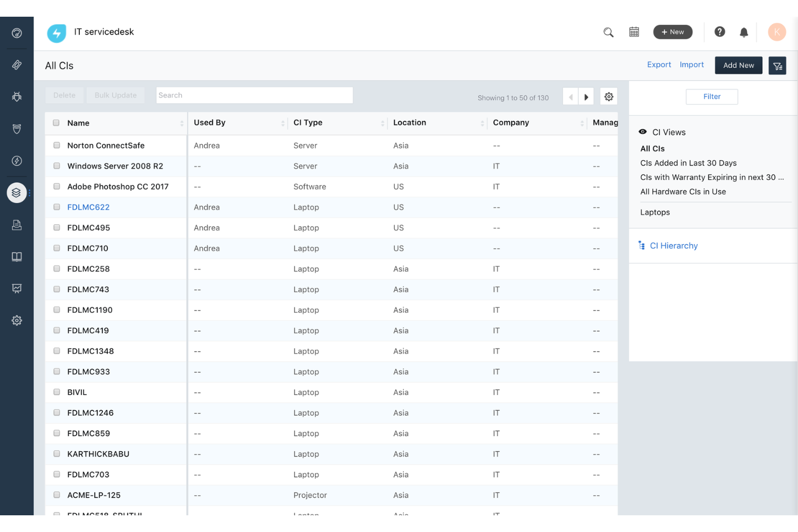Open the notifications bell
The image size is (798, 532).
(744, 32)
